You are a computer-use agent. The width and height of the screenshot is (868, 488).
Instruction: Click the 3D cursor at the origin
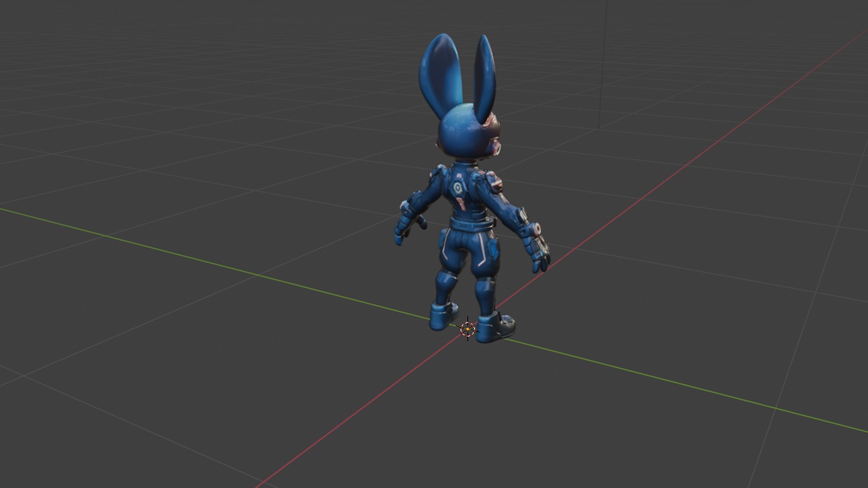467,329
